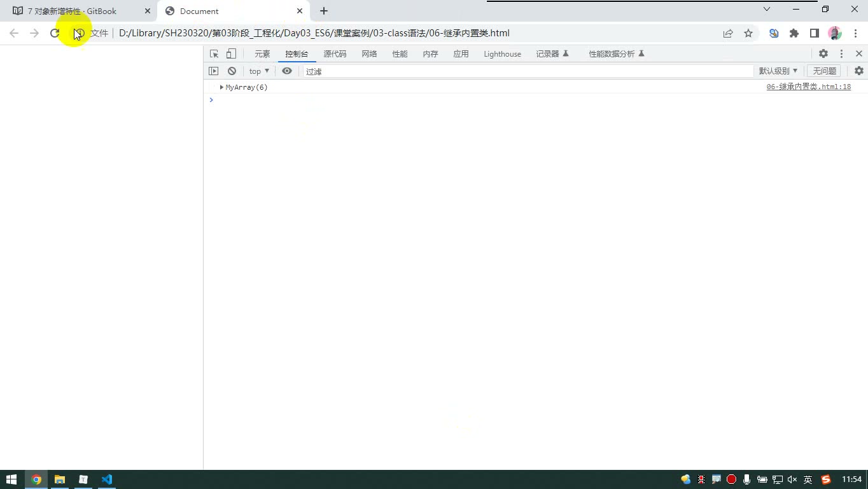Image resolution: width=868 pixels, height=489 pixels.
Task: Open console settings gear beside 无问题
Action: [859, 71]
